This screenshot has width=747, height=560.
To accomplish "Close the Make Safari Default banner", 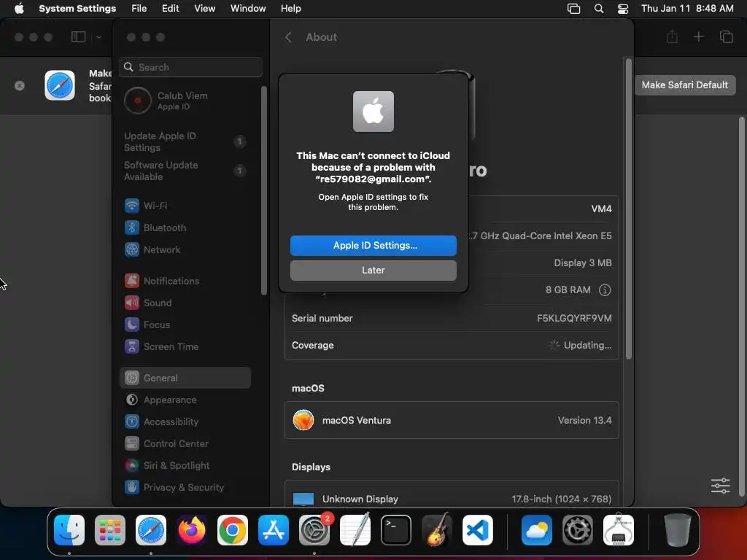I will click(x=20, y=86).
